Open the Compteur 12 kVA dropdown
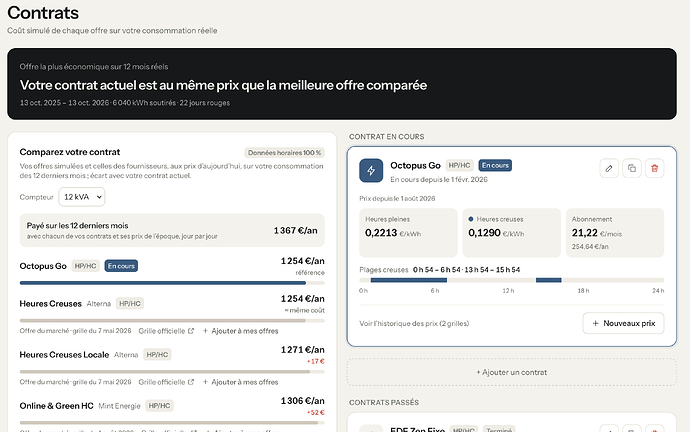Image resolution: width=690 pixels, height=432 pixels. 82,197
